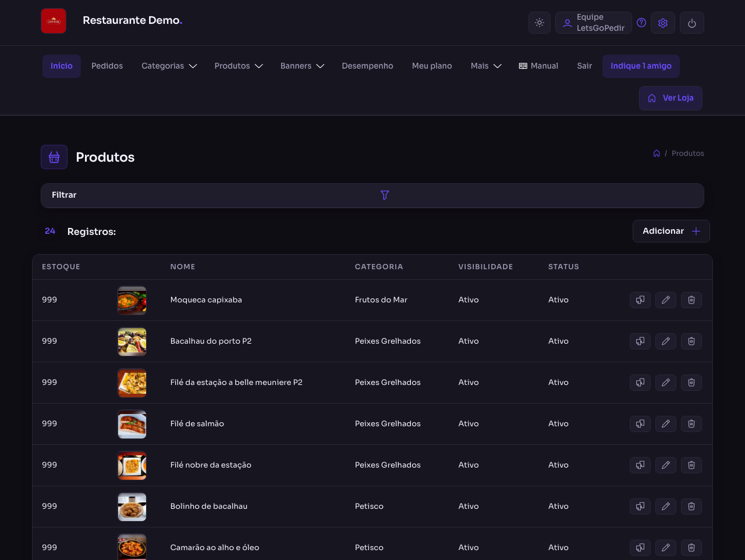Open the Equipe LetsGoPedir user menu
Viewport: 745px width, 560px height.
point(594,23)
